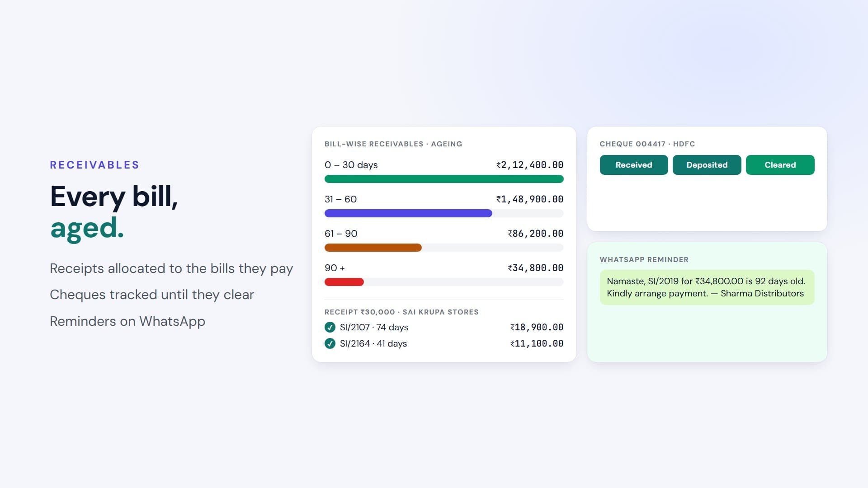
Task: Click the green word 'aged.'
Action: pyautogui.click(x=87, y=228)
